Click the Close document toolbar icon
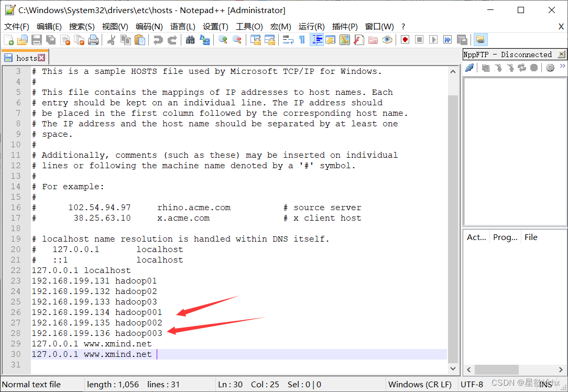 (65, 40)
